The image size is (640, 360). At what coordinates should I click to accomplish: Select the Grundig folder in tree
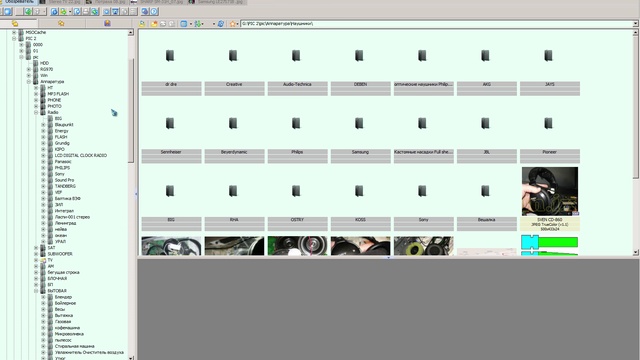click(x=62, y=143)
